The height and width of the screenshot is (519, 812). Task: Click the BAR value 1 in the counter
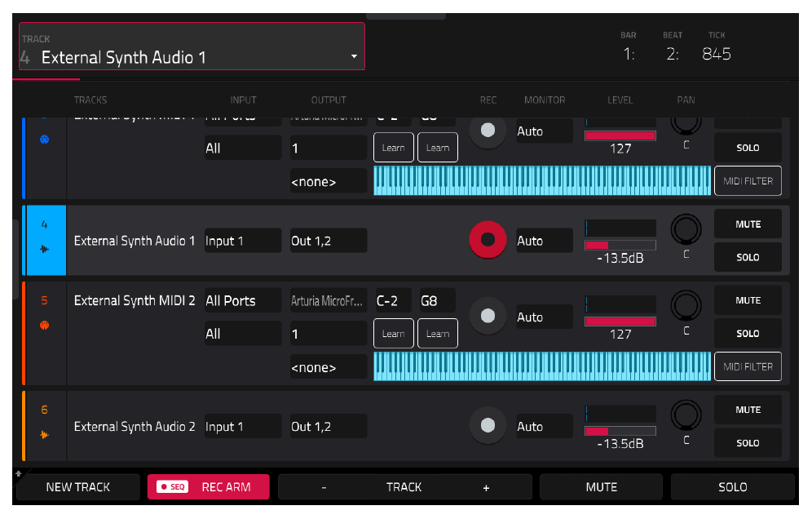(x=629, y=54)
